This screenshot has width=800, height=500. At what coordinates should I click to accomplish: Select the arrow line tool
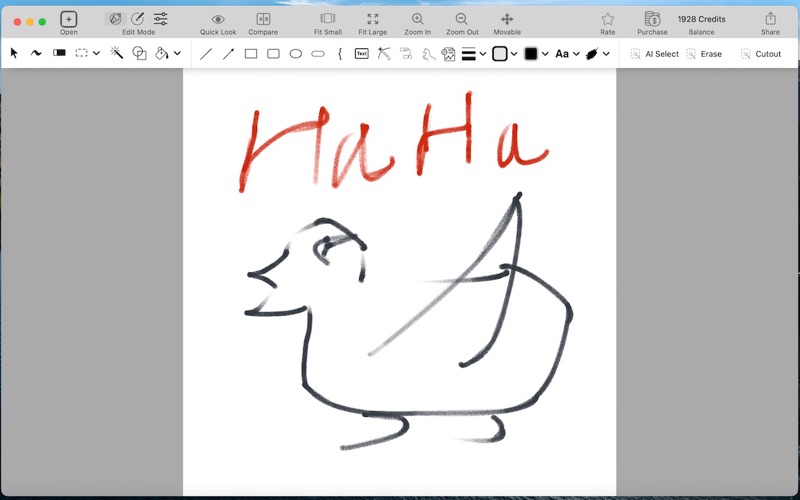point(228,54)
